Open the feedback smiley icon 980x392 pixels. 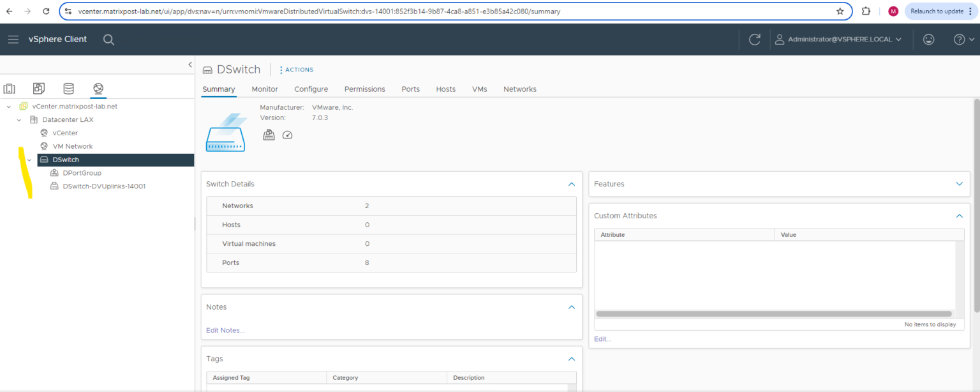(x=928, y=39)
